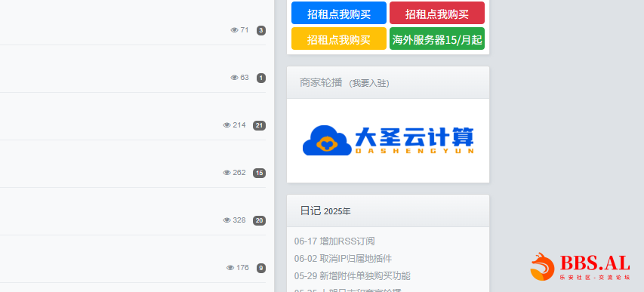This screenshot has width=644, height=292.
Task: Click the eye icon beside 328 views
Action: [227, 220]
